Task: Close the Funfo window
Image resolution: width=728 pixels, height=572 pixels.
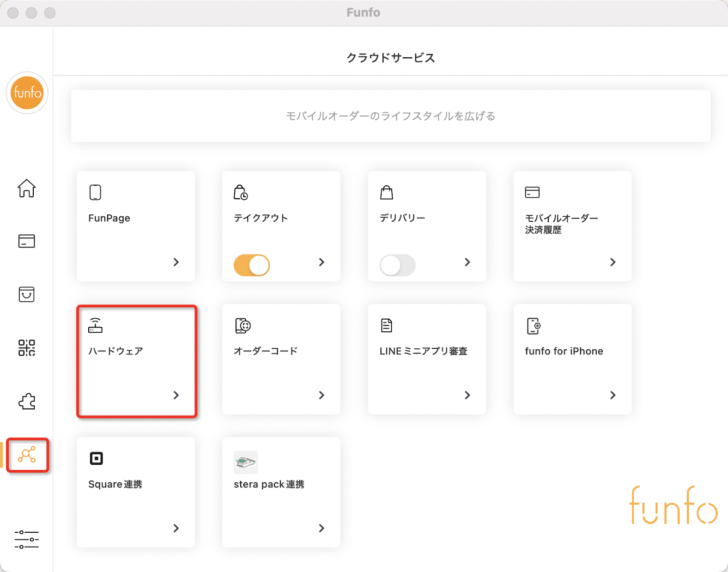Action: point(13,13)
